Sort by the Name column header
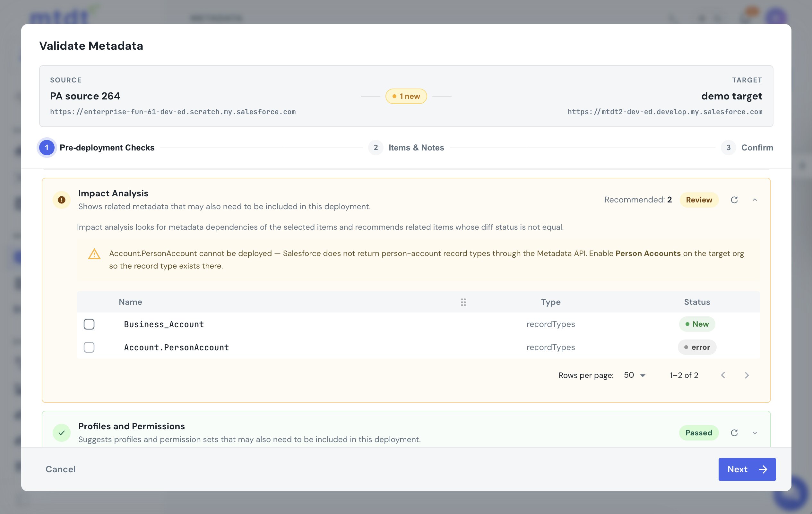This screenshot has width=812, height=514. [x=130, y=302]
